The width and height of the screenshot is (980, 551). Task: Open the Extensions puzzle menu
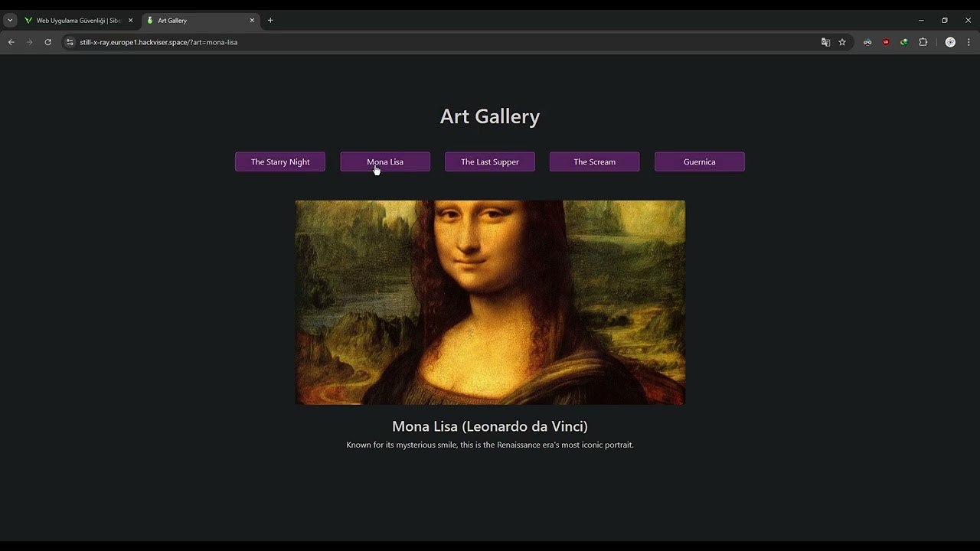tap(923, 42)
